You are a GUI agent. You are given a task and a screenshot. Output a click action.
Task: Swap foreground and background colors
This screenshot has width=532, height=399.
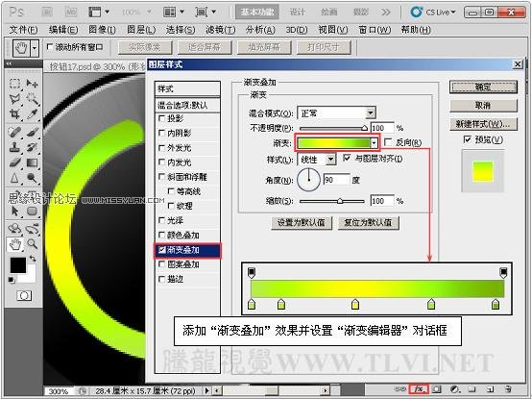33,259
